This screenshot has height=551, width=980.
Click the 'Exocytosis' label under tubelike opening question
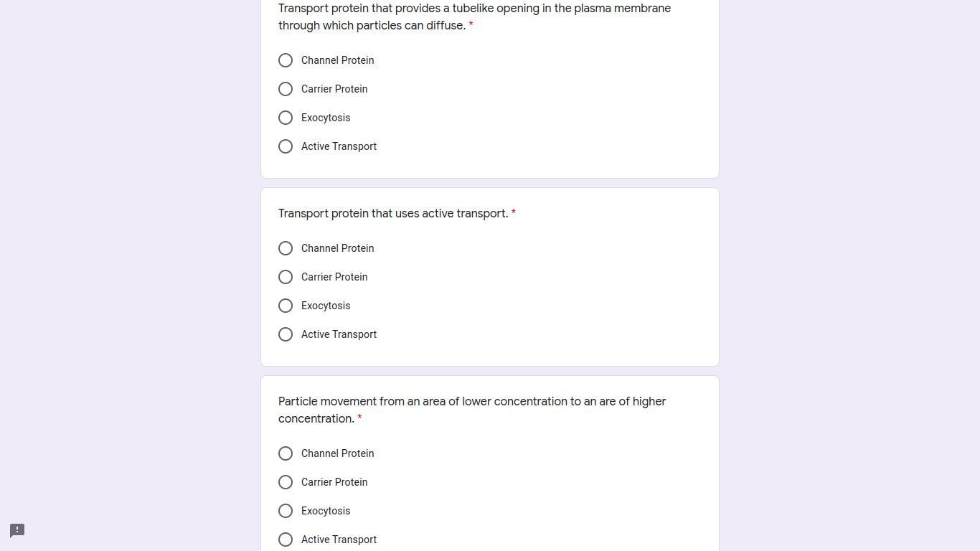[326, 118]
